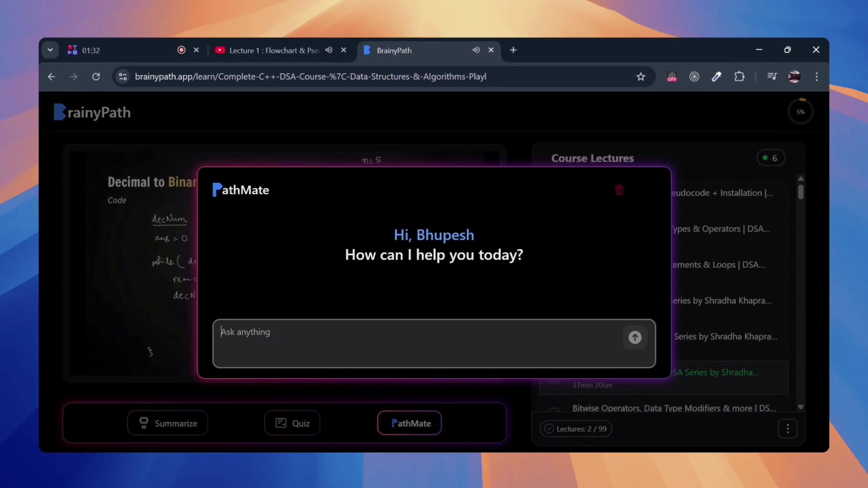Click the Lectures: 2 / 99 badge
This screenshot has width=868, height=488.
[576, 428]
